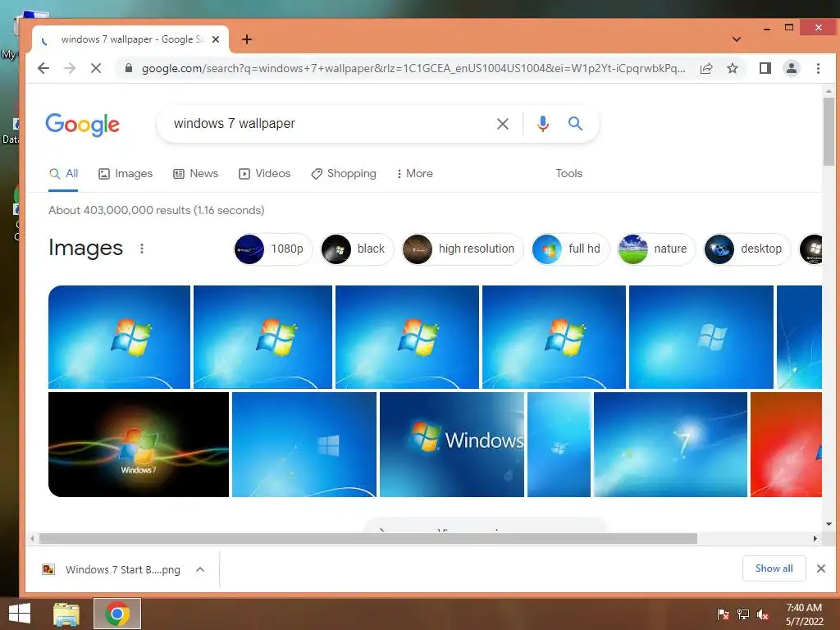This screenshot has width=840, height=630.
Task: Select the All results tab
Action: click(x=63, y=174)
